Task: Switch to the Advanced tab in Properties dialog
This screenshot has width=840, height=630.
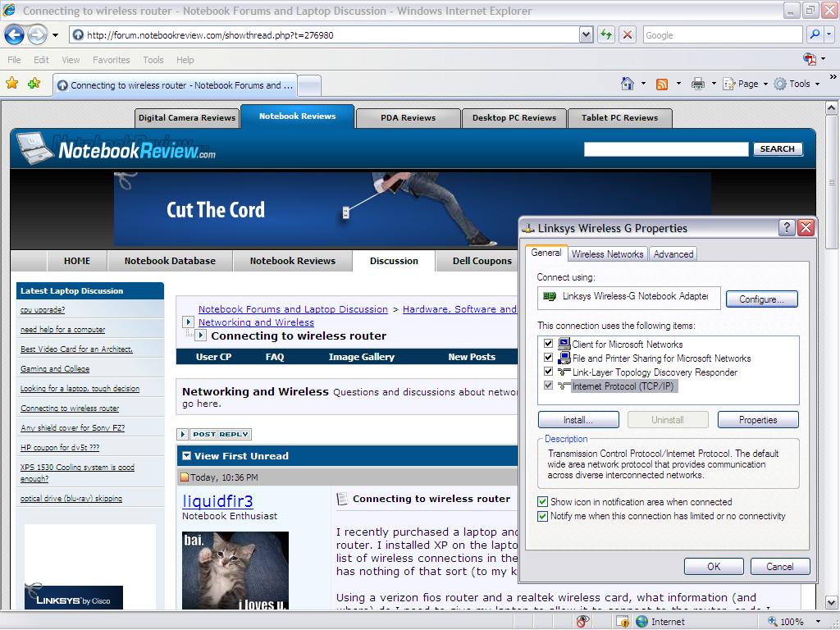Action: (x=673, y=254)
